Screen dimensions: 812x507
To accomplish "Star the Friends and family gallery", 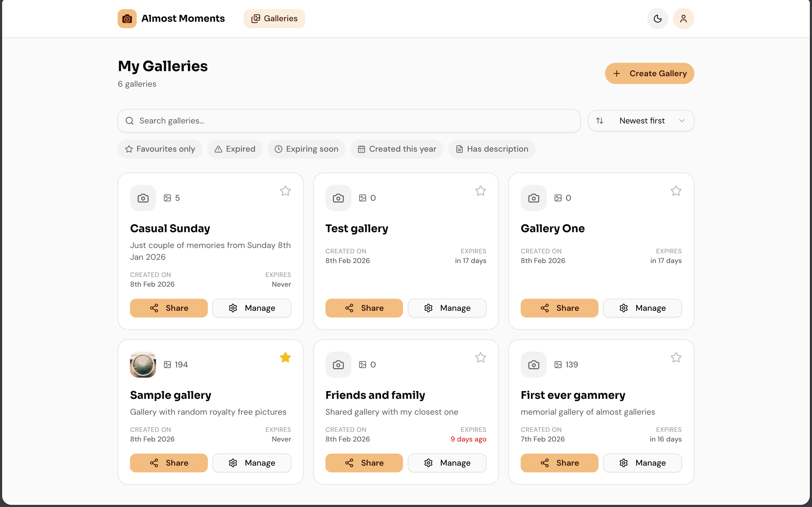I will 480,358.
